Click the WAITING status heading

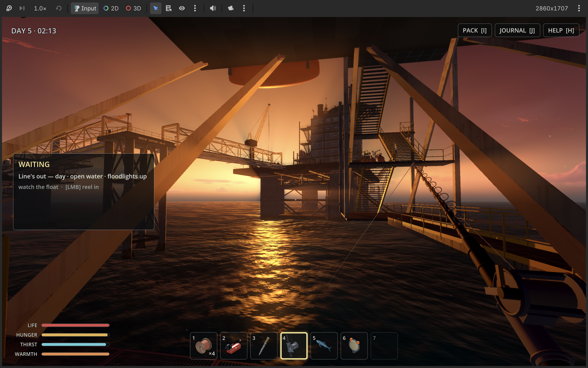34,165
